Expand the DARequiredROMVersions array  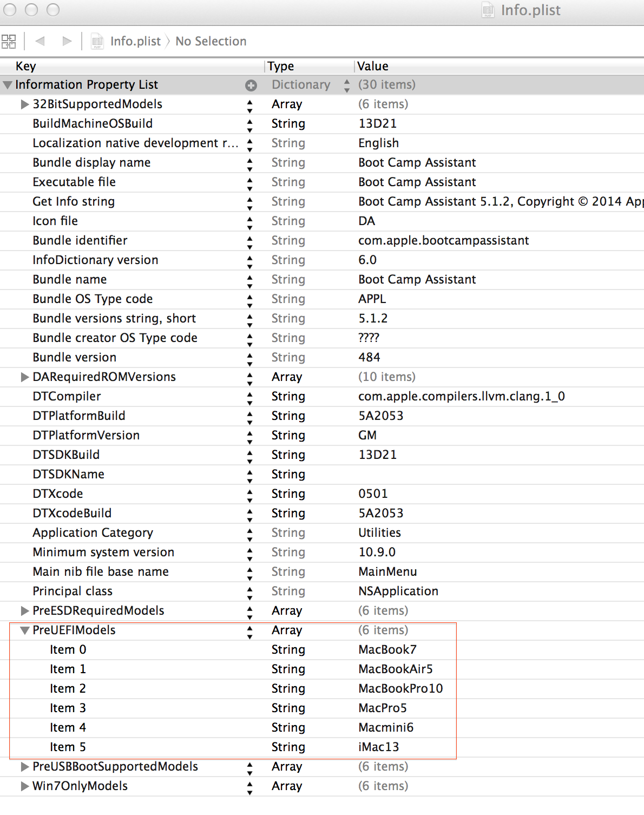click(24, 377)
